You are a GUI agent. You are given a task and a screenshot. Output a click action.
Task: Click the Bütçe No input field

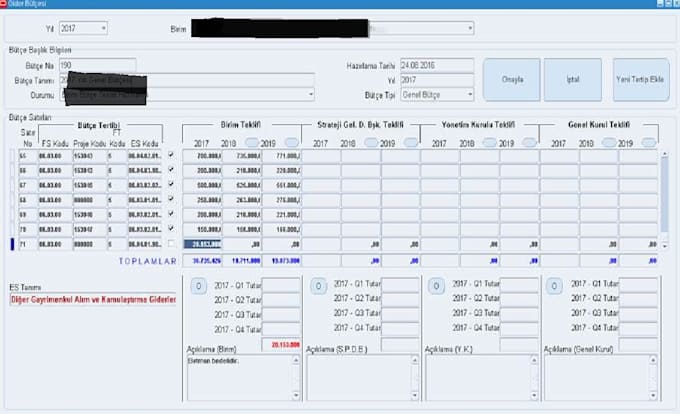97,64
